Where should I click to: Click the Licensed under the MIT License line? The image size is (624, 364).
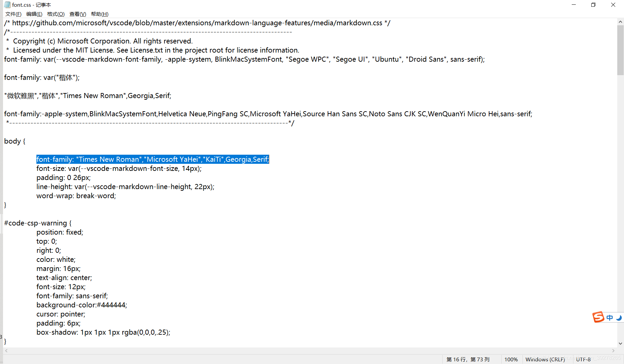point(153,50)
